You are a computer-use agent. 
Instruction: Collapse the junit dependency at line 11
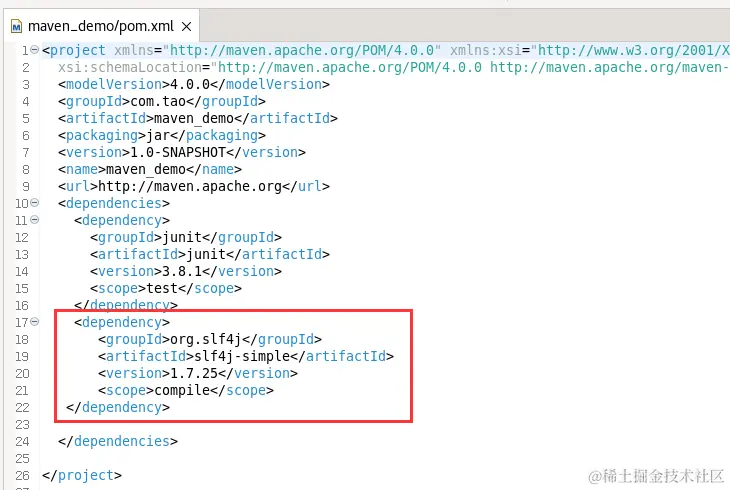click(34, 219)
